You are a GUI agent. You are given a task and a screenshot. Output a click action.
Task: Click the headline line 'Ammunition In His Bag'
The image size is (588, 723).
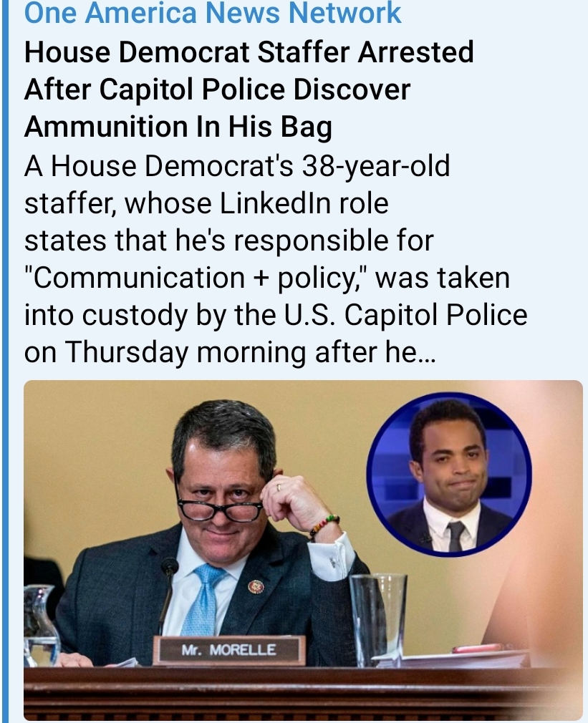[178, 127]
